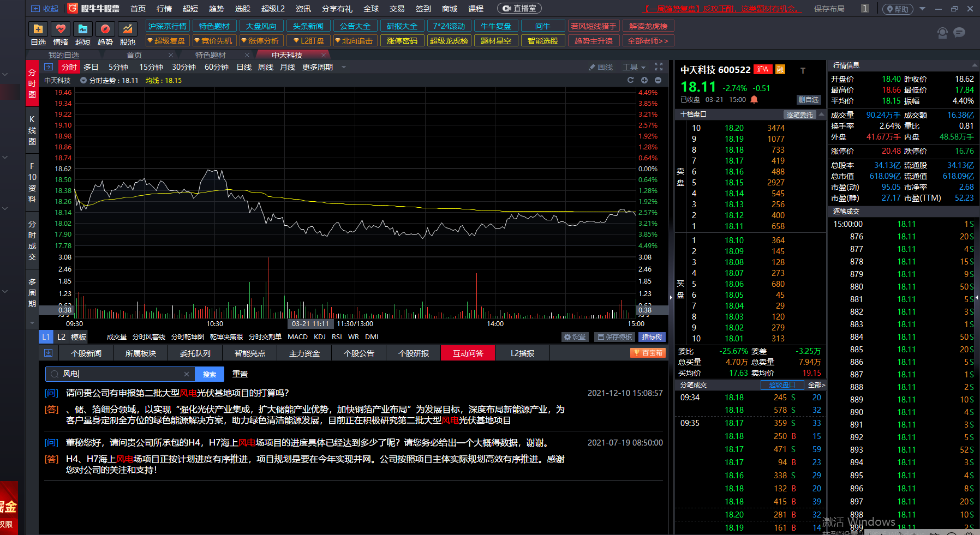The image size is (980, 535).
Task: Collapse the sidebar with 收起
Action: point(45,9)
